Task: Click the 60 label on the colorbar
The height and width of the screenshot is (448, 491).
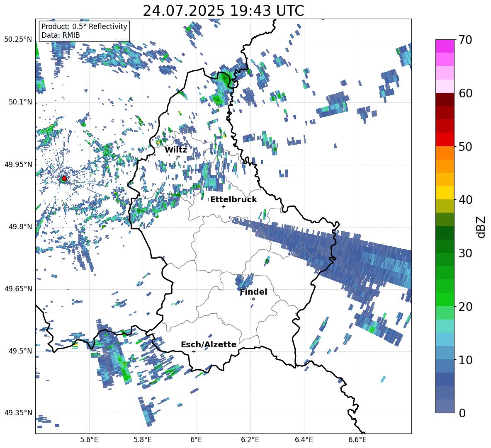Action: click(465, 93)
